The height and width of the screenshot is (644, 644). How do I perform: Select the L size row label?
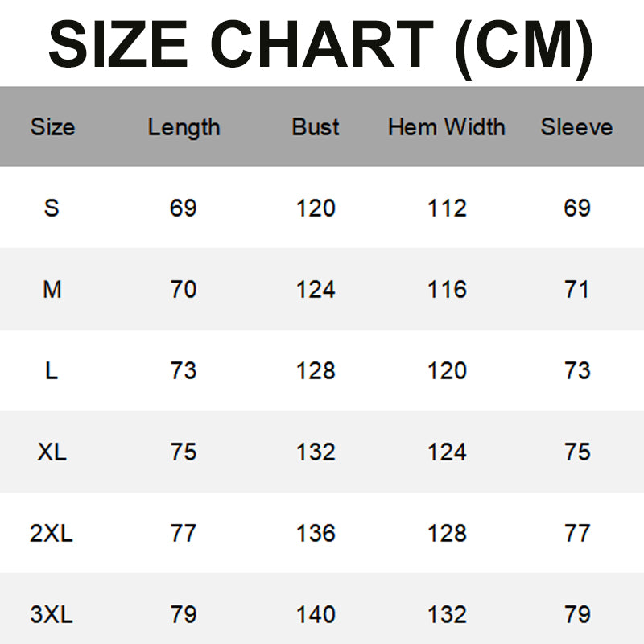pos(52,371)
